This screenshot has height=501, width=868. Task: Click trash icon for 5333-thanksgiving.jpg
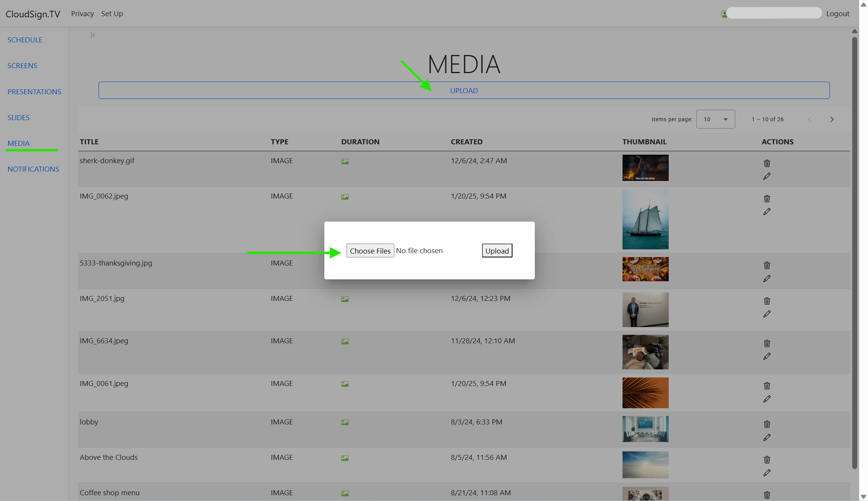767,266
